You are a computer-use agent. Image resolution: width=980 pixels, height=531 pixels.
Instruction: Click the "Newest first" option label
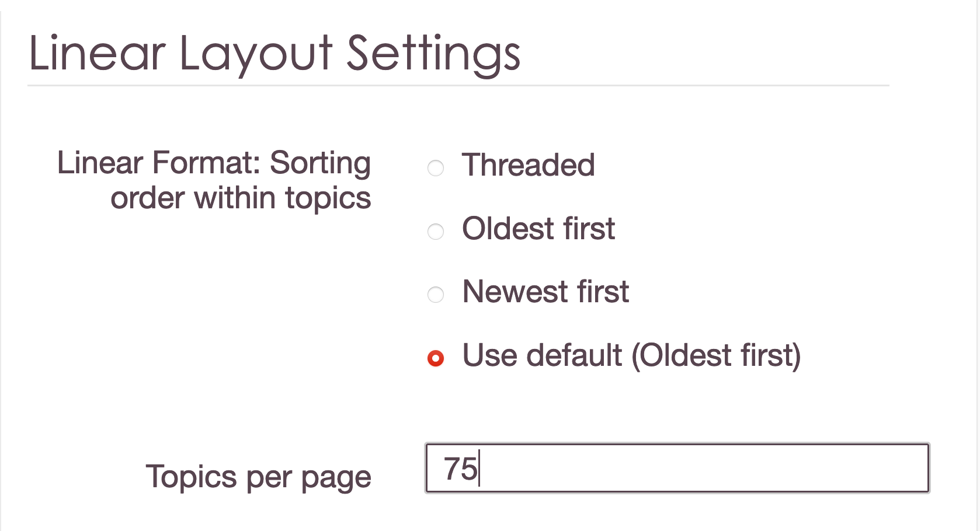pos(545,291)
